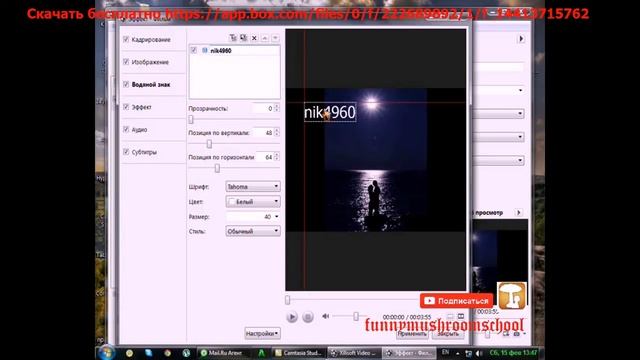Stop the preview playback

(308, 317)
